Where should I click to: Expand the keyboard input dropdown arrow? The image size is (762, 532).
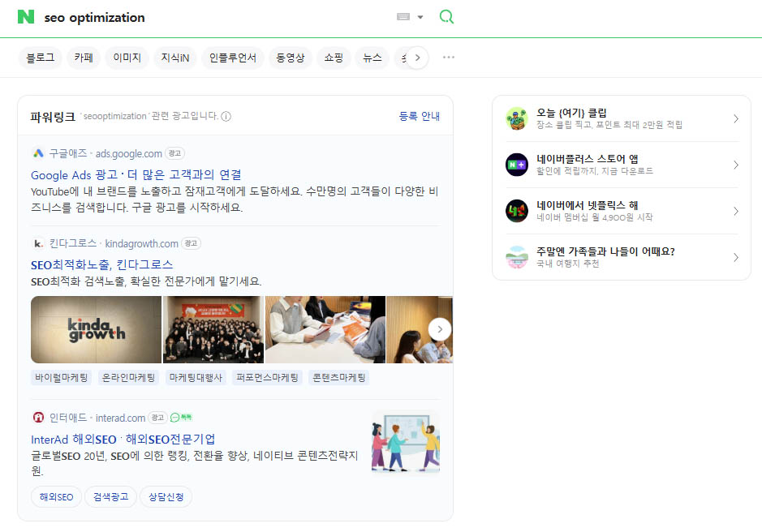tap(420, 17)
